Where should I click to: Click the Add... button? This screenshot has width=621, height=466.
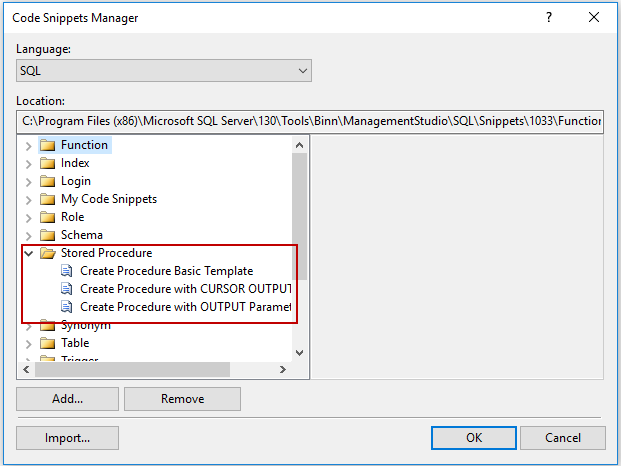[x=67, y=399]
